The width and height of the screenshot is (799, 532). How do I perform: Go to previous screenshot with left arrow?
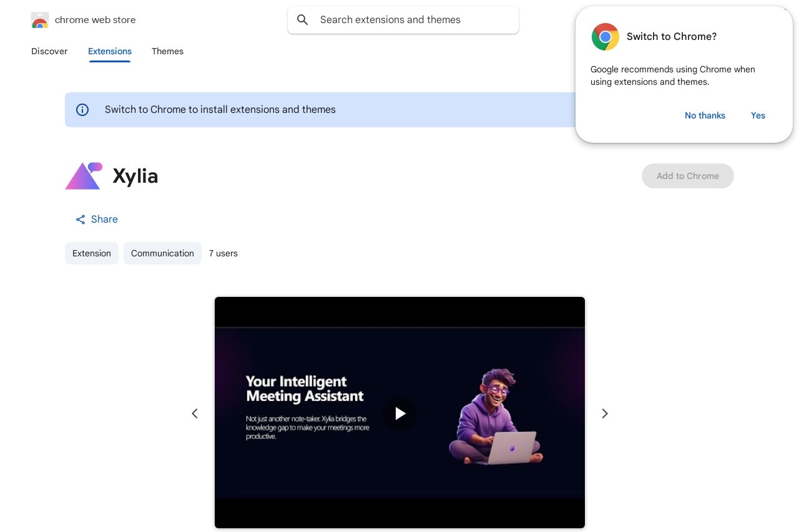coord(195,414)
